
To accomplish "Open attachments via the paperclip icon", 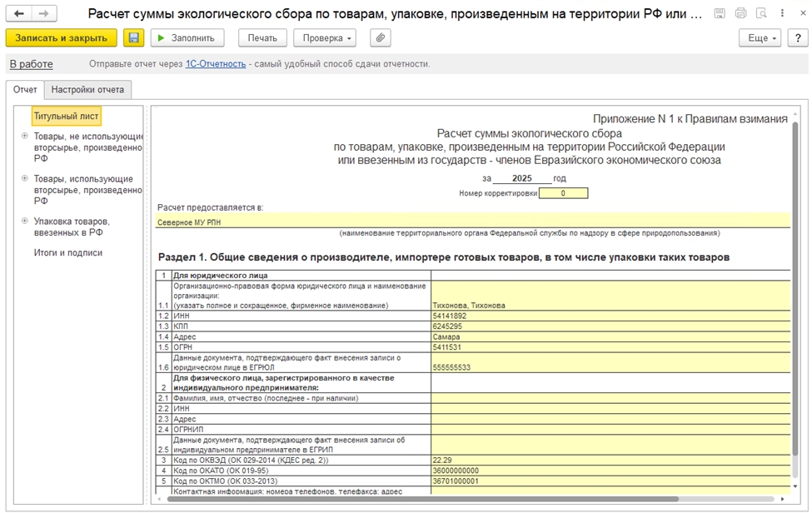I will pyautogui.click(x=380, y=37).
